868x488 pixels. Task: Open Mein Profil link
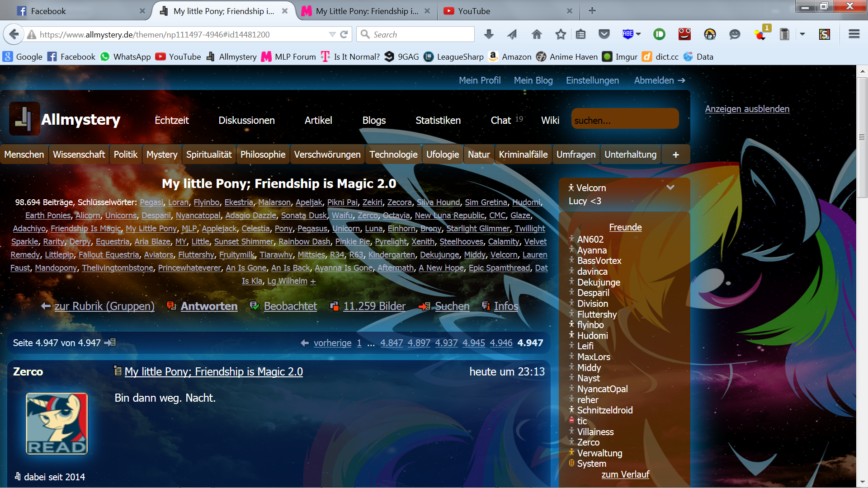click(480, 80)
